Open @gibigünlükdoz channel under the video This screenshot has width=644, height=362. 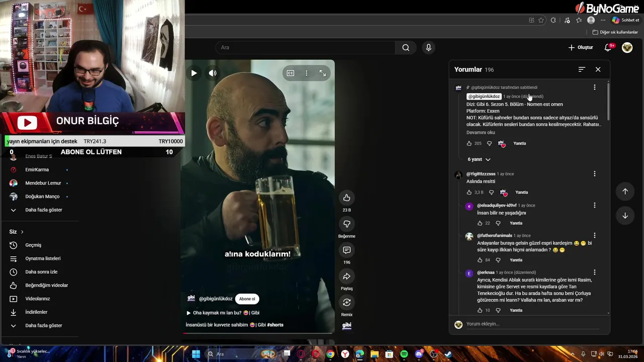[215, 299]
